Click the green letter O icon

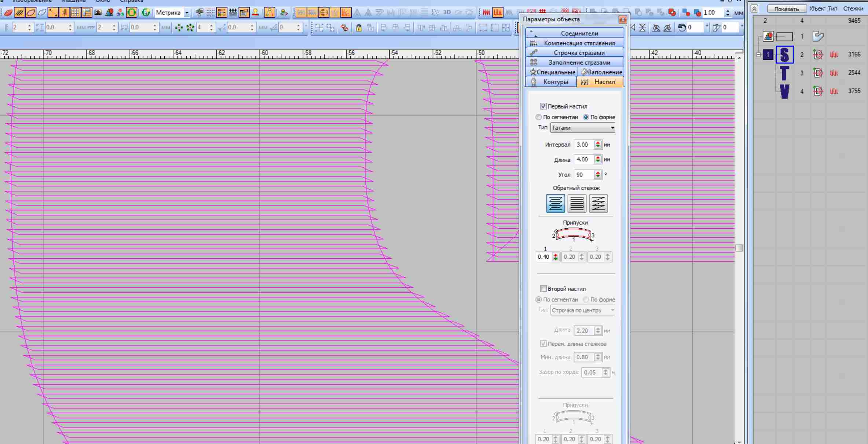pos(132,13)
